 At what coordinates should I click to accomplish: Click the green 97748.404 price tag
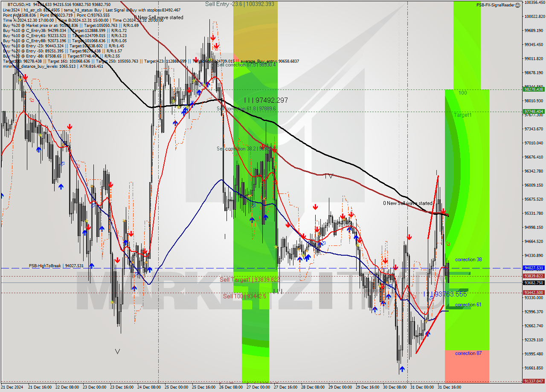(x=534, y=112)
